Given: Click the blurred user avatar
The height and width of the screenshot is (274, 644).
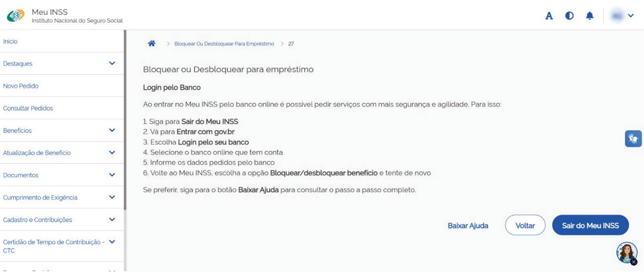Looking at the screenshot, I should coord(617,16).
